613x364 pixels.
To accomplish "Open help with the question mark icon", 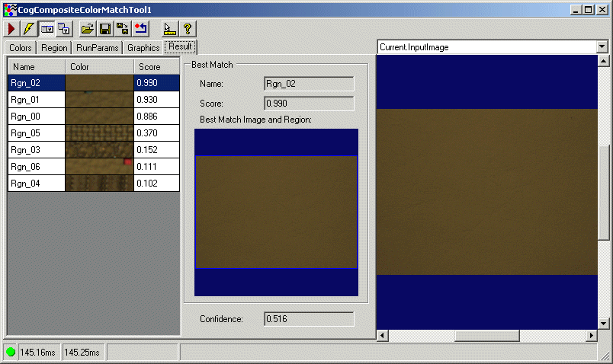I will click(188, 29).
